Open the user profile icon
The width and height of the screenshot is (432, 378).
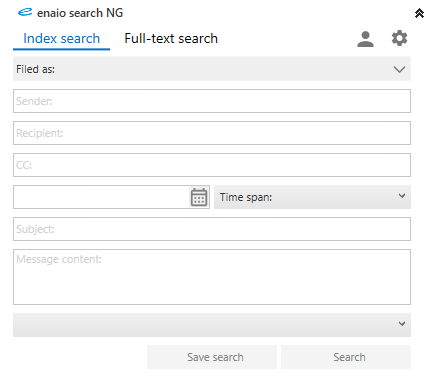tap(365, 39)
